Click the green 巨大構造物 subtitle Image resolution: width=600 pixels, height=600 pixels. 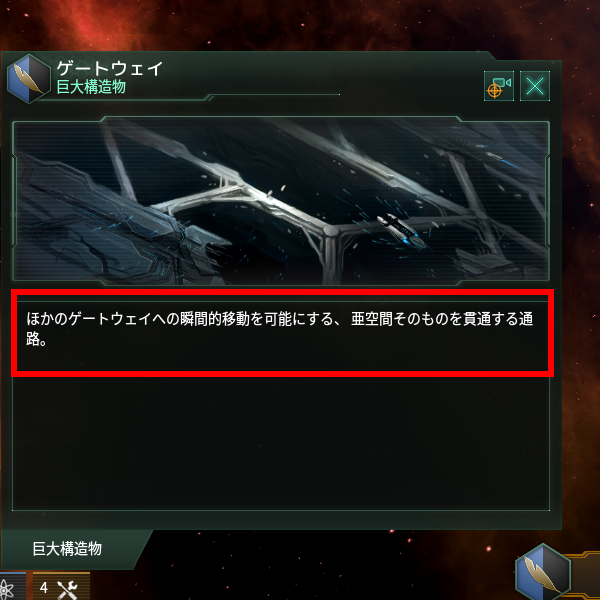point(91,87)
